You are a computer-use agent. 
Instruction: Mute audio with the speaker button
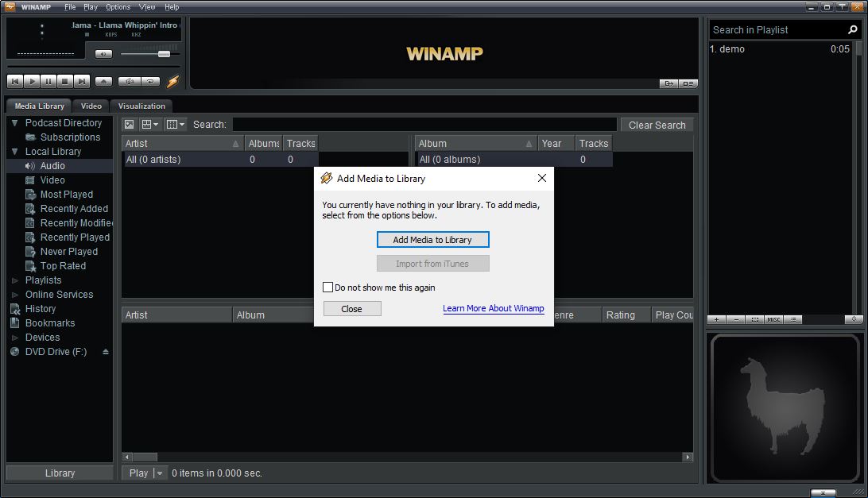click(x=103, y=54)
